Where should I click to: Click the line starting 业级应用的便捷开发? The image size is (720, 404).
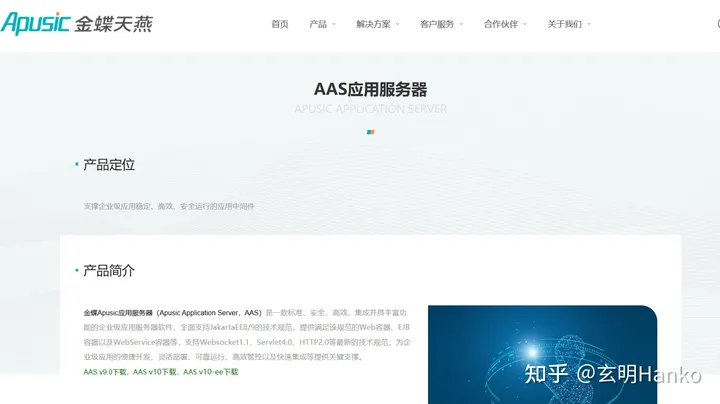coord(224,357)
